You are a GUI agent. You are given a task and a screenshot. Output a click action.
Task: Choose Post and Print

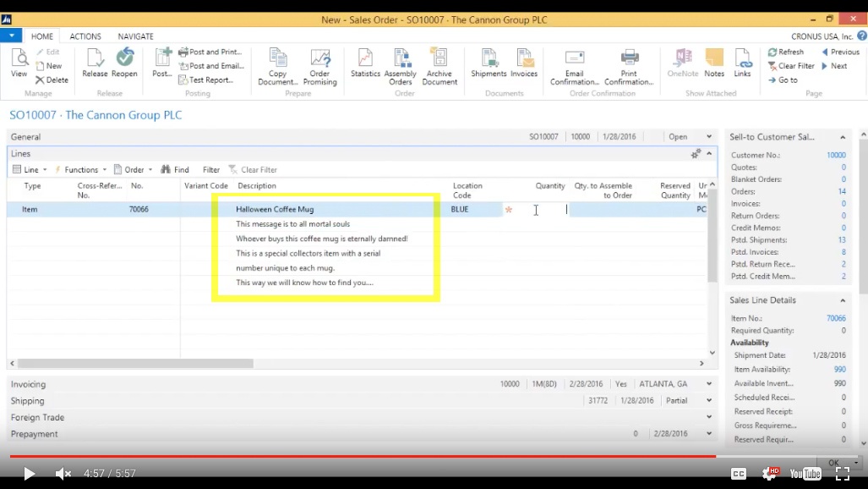pos(210,52)
